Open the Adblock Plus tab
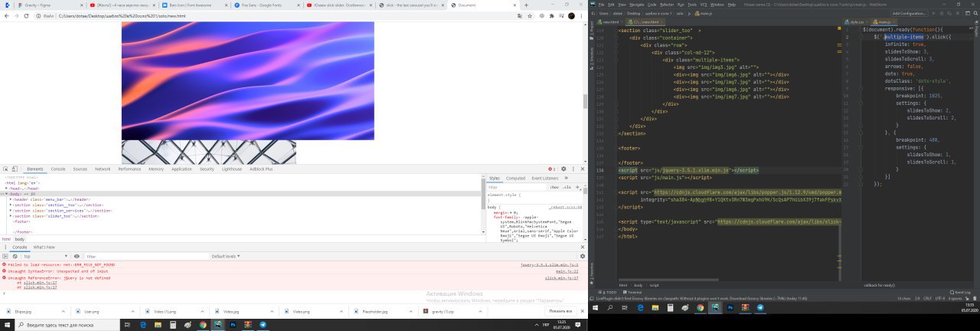This screenshot has height=331, width=980. click(x=261, y=169)
